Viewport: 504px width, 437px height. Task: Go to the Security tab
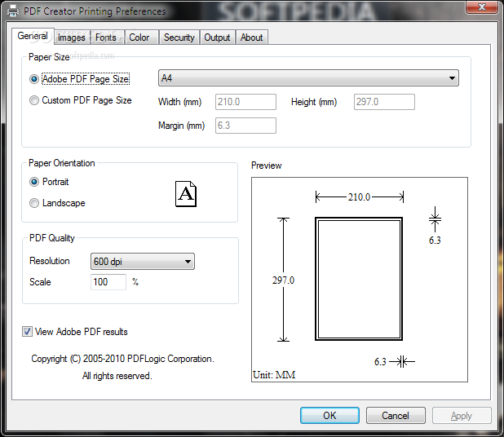[x=179, y=38]
